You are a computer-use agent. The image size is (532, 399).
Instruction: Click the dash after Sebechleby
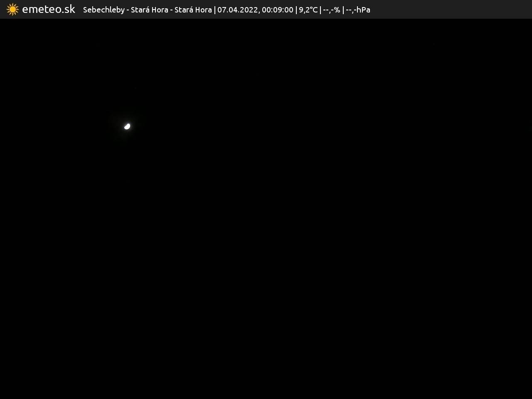[128, 10]
